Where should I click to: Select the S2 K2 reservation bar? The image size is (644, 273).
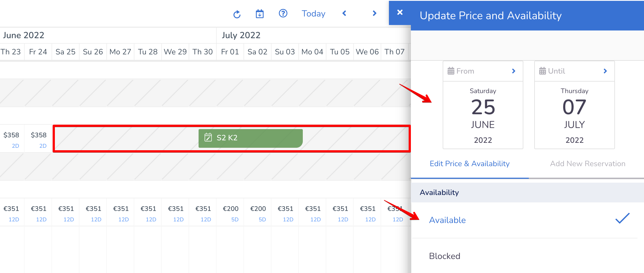point(250,138)
